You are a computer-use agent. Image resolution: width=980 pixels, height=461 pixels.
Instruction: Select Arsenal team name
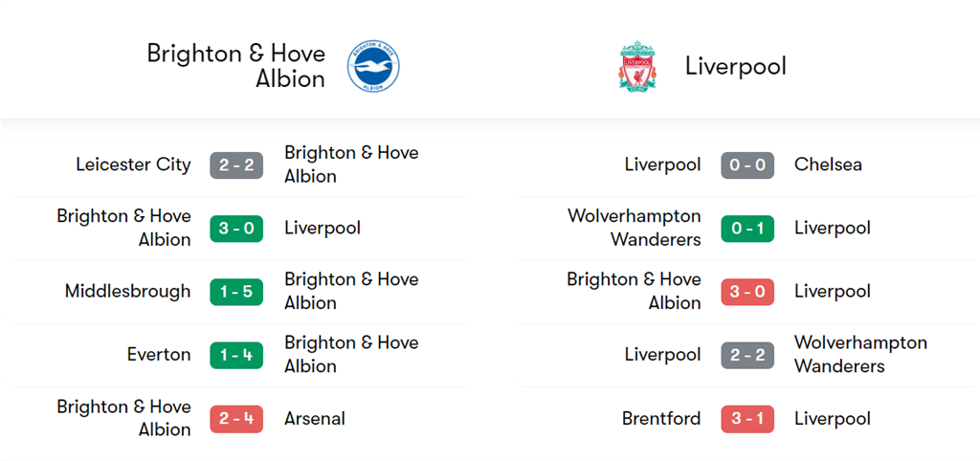[315, 419]
